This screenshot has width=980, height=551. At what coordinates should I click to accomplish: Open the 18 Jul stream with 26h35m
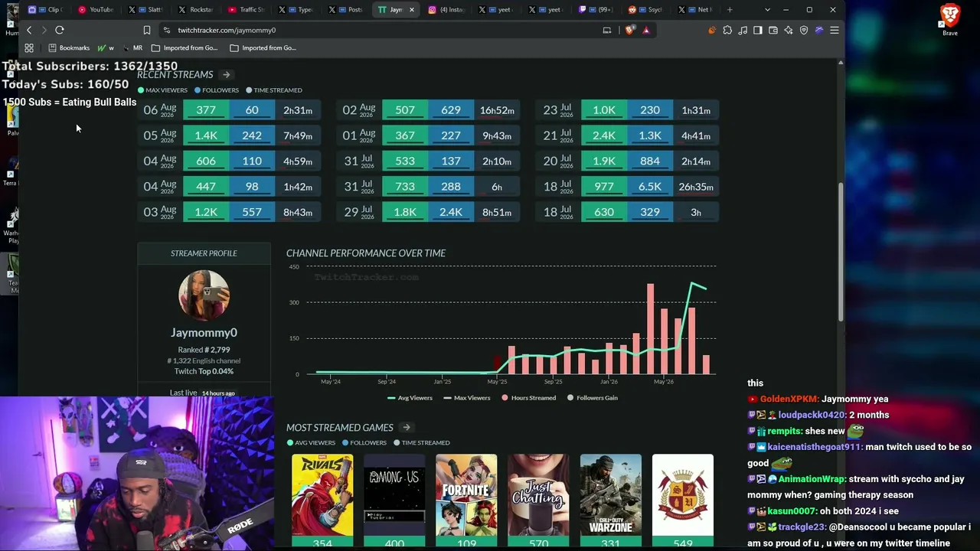pos(627,187)
